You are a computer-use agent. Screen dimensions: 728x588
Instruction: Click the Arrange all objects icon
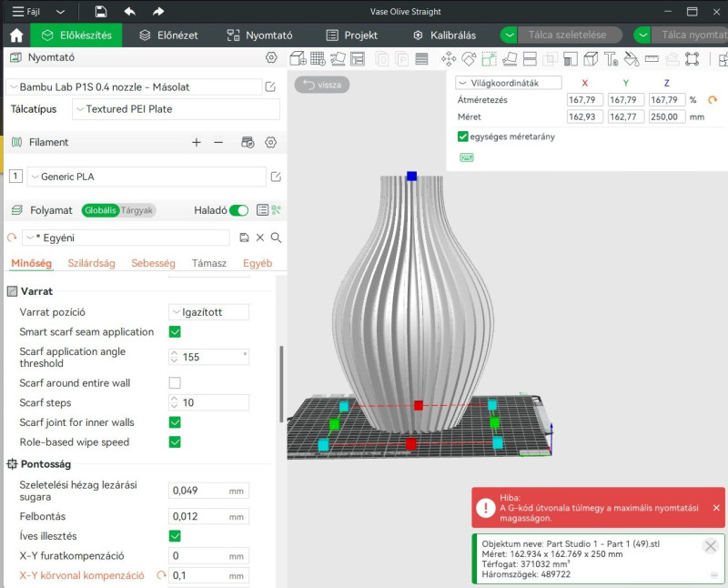(x=358, y=58)
